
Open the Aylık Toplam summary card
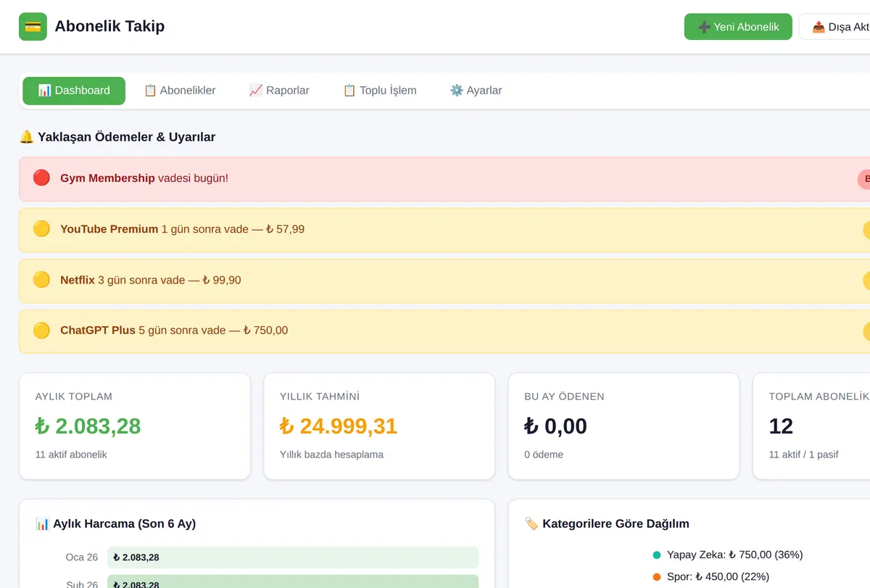click(135, 426)
